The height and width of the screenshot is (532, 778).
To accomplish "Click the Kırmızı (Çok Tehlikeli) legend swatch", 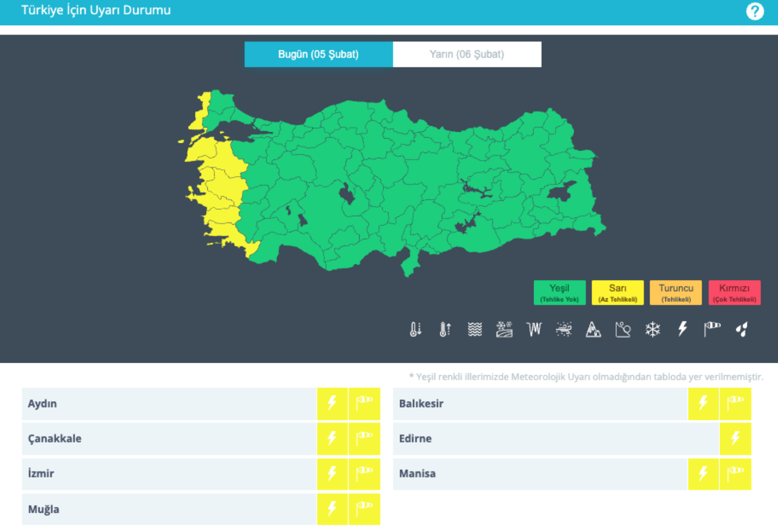I will pyautogui.click(x=734, y=293).
